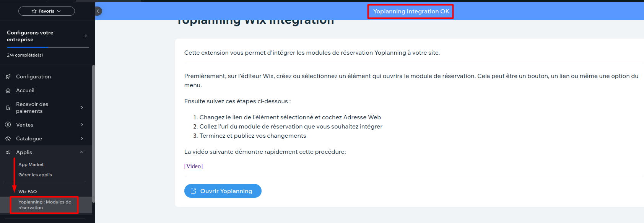This screenshot has height=223, width=644.
Task: Click the Ventes dollar icon
Action: (8, 125)
